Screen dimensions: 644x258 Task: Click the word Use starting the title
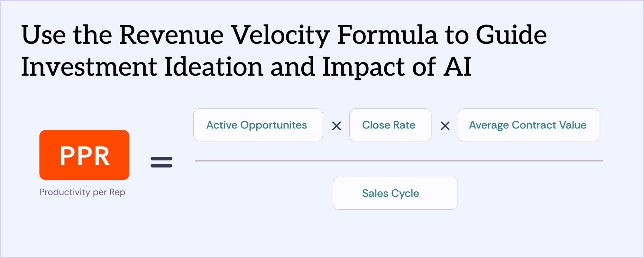(x=44, y=35)
